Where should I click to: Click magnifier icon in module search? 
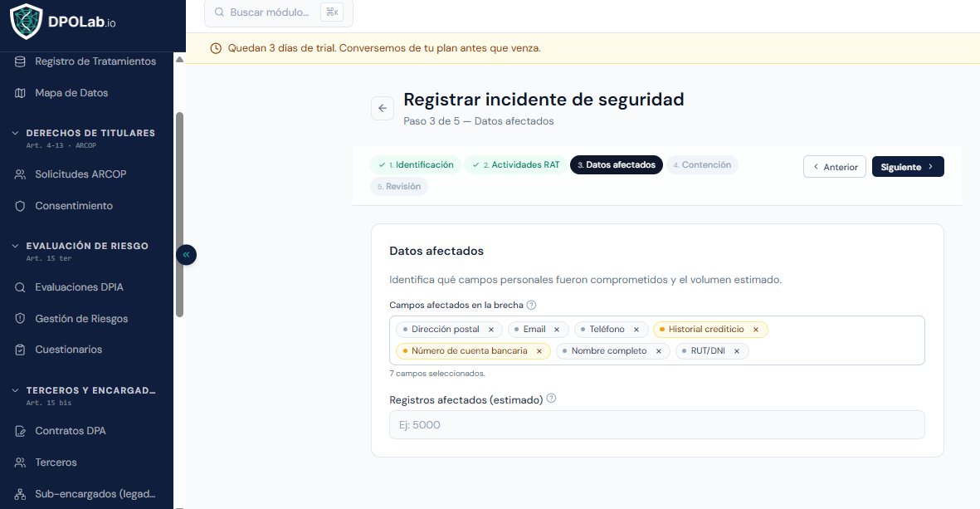point(219,12)
